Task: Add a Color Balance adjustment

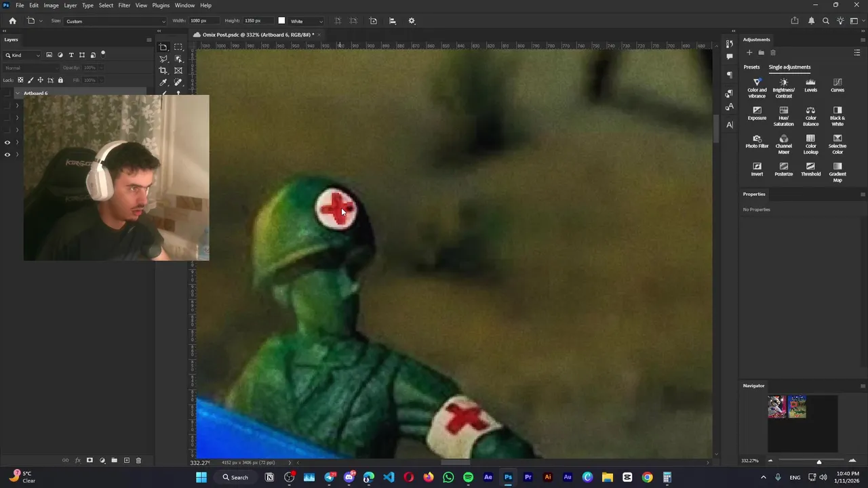Action: (810, 116)
